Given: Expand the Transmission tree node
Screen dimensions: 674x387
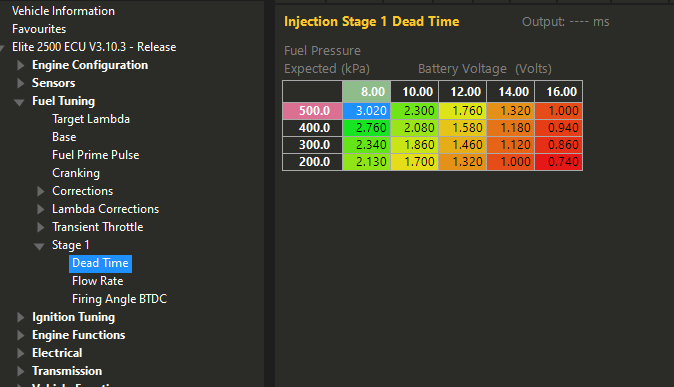Looking at the screenshot, I should pyautogui.click(x=20, y=371).
